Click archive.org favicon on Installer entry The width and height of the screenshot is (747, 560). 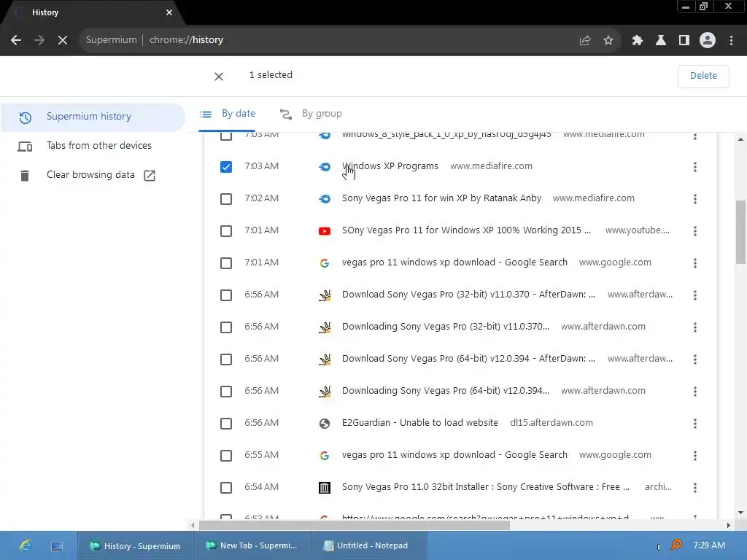(x=325, y=488)
